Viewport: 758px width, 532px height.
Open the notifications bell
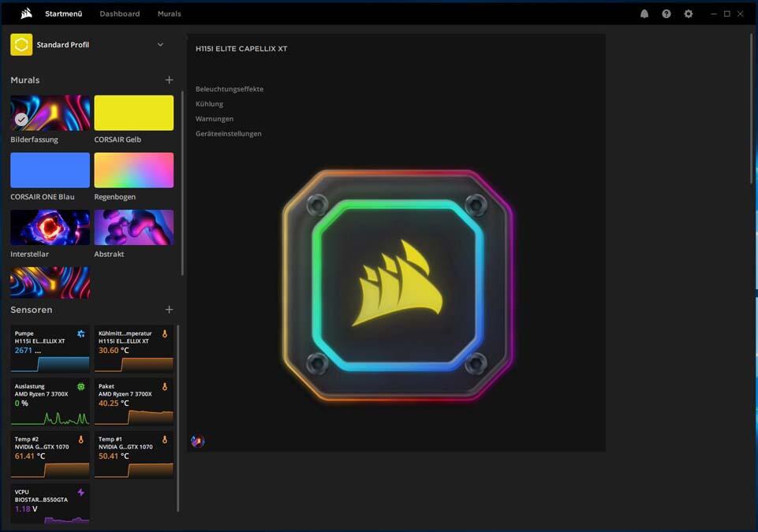tap(644, 14)
